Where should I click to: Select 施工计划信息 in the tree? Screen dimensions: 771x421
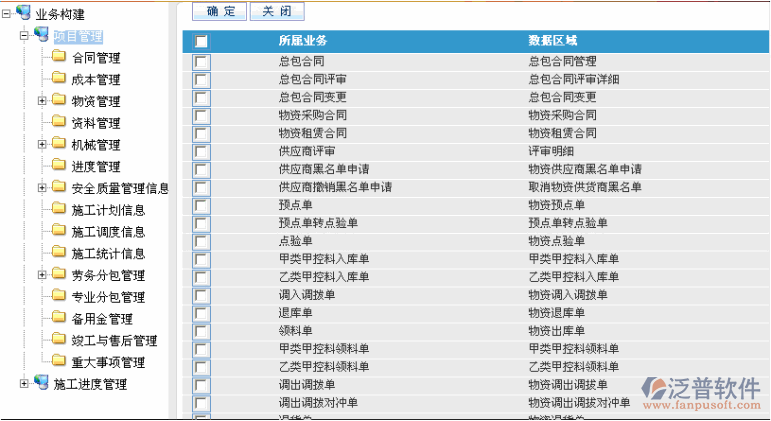coord(108,210)
